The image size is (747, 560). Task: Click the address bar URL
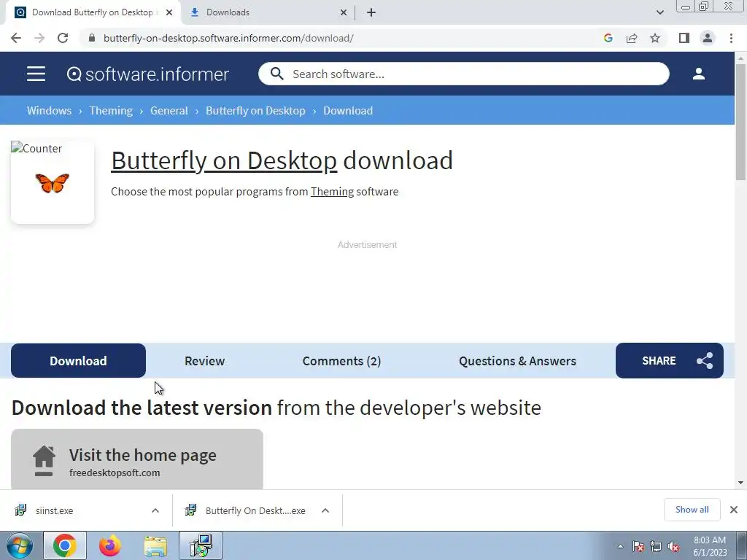coord(228,38)
